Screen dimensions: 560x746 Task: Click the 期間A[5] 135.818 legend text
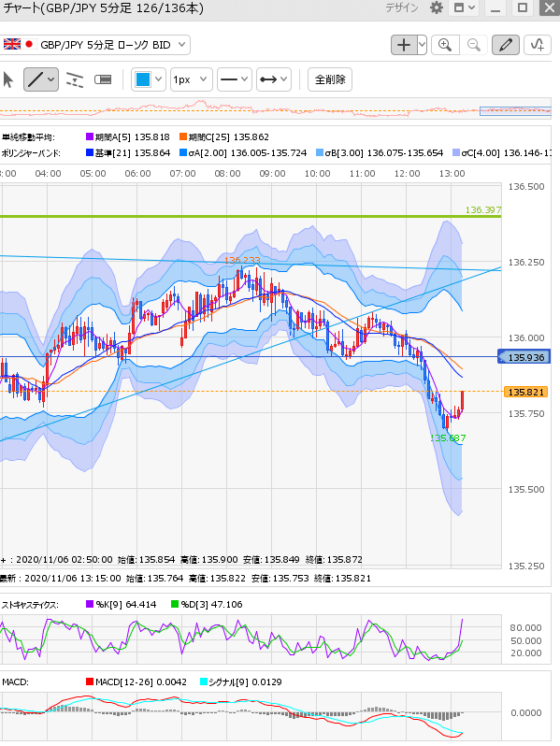[132, 137]
